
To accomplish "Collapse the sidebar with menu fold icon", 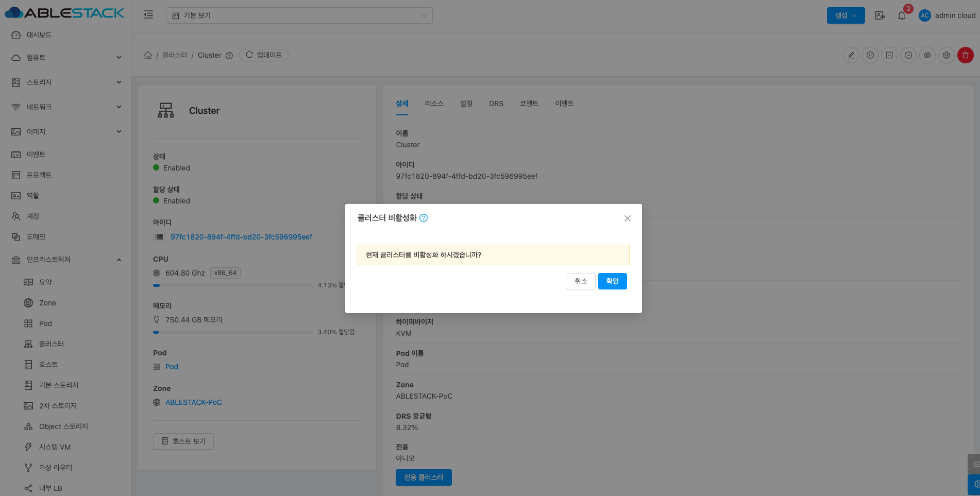I will pos(148,15).
